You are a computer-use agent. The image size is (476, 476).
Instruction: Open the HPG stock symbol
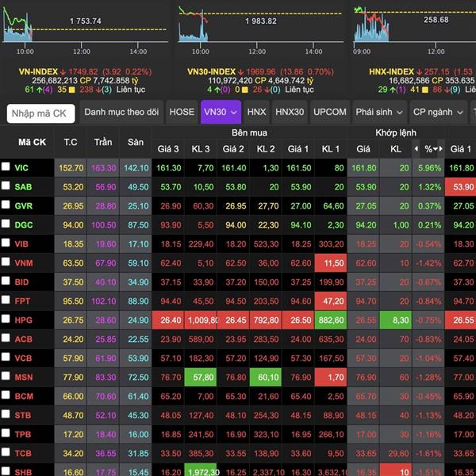[x=23, y=321]
